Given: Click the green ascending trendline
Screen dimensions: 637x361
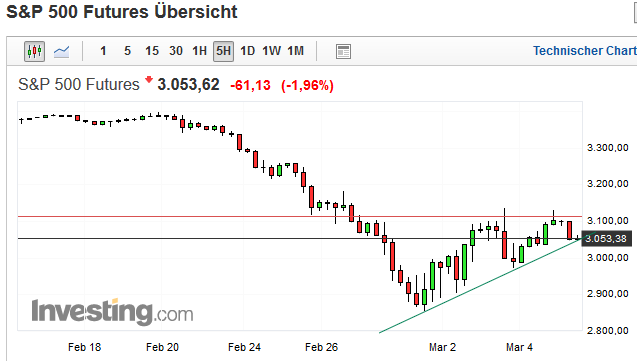Looking at the screenshot, I should (483, 284).
